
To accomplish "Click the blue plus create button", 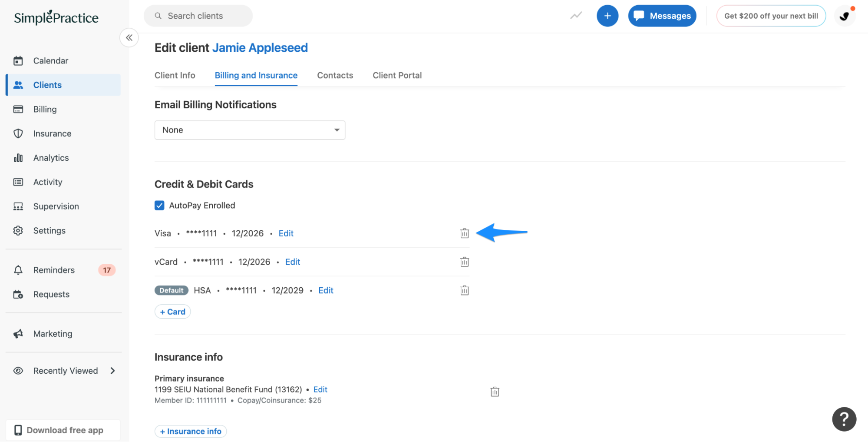I will [x=607, y=16].
